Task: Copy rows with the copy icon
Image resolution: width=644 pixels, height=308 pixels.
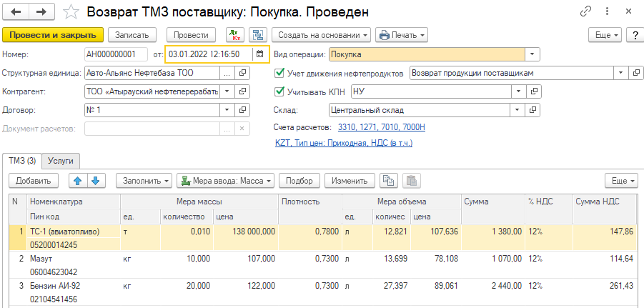Action: coord(388,181)
